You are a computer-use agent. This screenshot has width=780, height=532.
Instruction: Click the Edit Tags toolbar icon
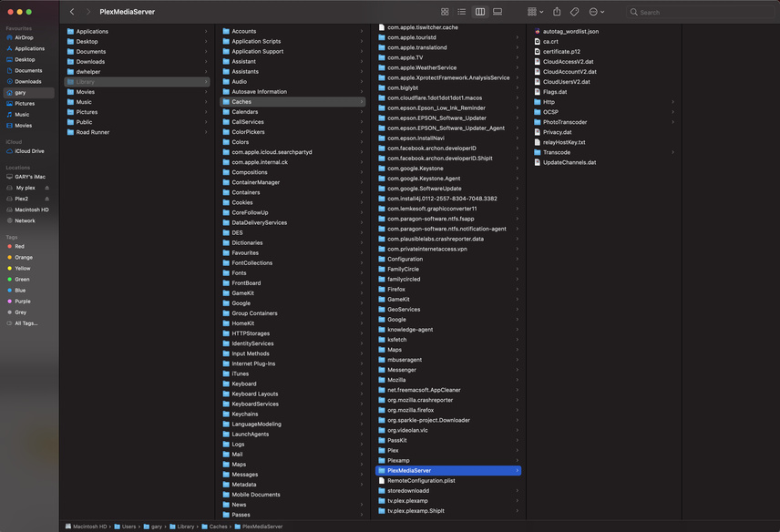[x=575, y=12]
